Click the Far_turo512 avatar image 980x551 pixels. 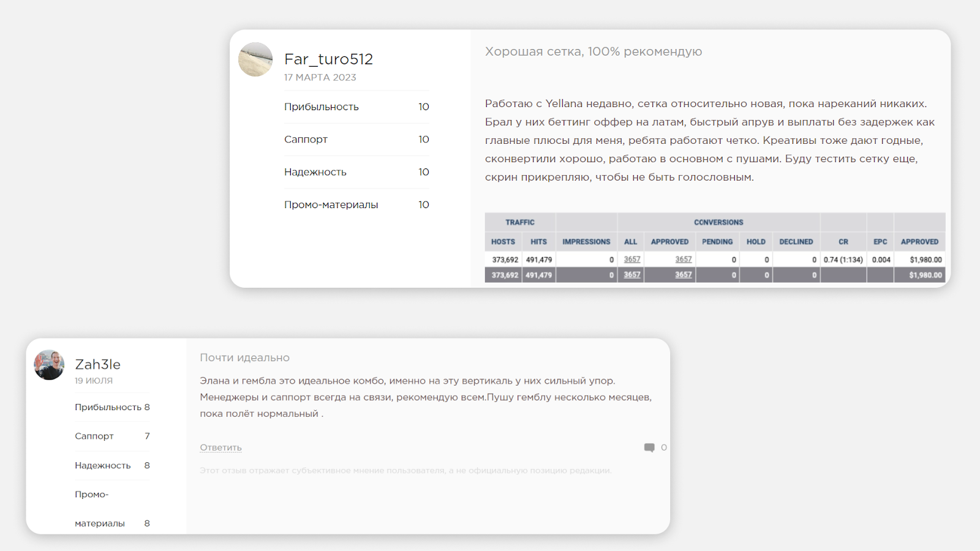[255, 59]
